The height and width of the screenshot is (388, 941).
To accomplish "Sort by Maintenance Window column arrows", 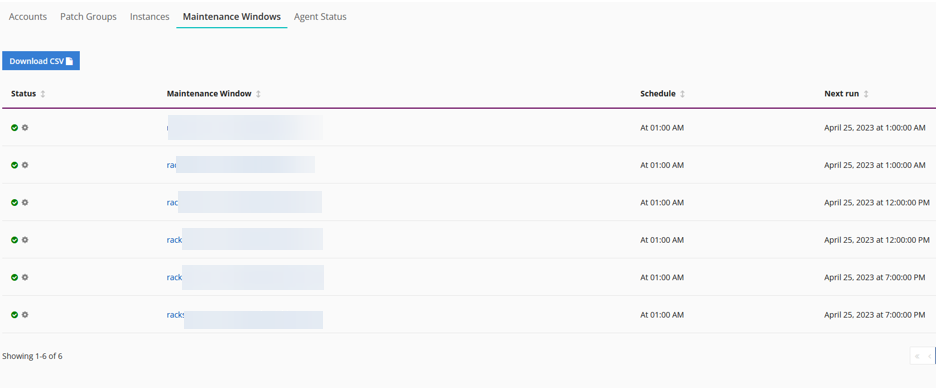I will (x=258, y=94).
